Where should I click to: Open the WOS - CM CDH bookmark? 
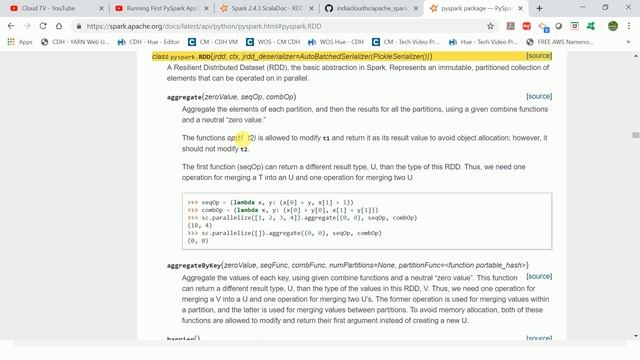coord(273,42)
